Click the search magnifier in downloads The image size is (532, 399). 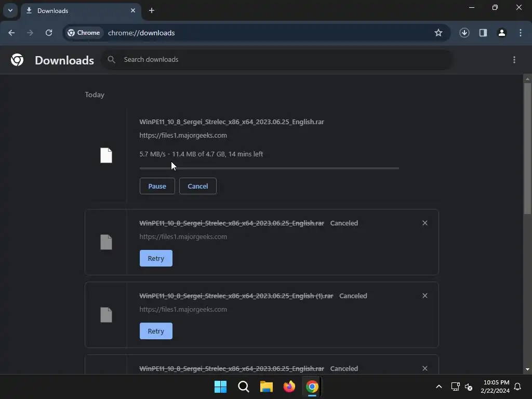pyautogui.click(x=111, y=60)
